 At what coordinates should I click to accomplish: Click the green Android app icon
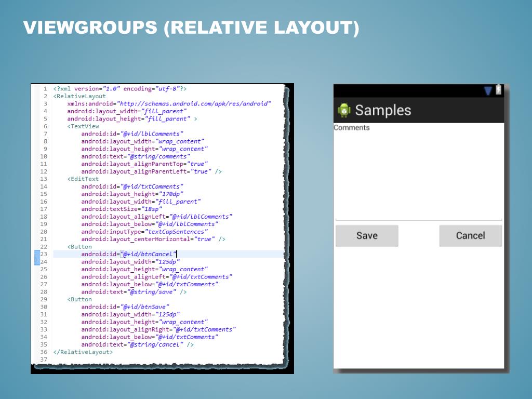(x=344, y=110)
